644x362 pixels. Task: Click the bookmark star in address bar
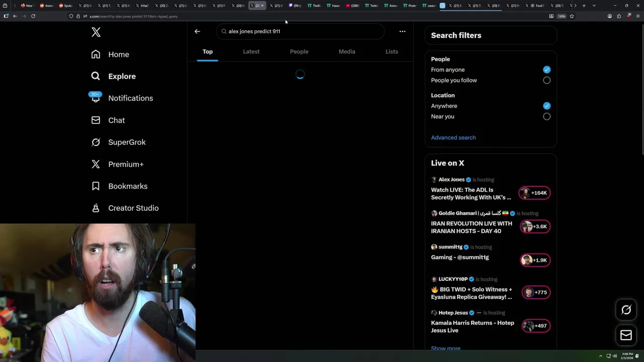pyautogui.click(x=572, y=16)
